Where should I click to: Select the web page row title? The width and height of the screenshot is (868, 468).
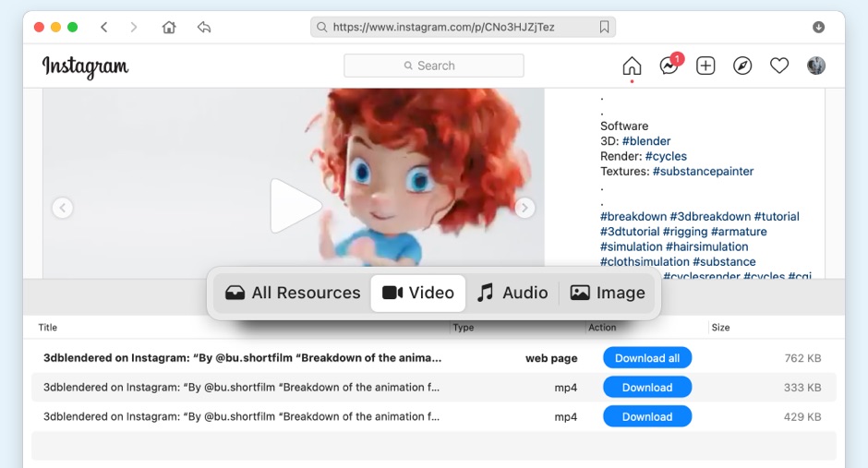pyautogui.click(x=243, y=358)
